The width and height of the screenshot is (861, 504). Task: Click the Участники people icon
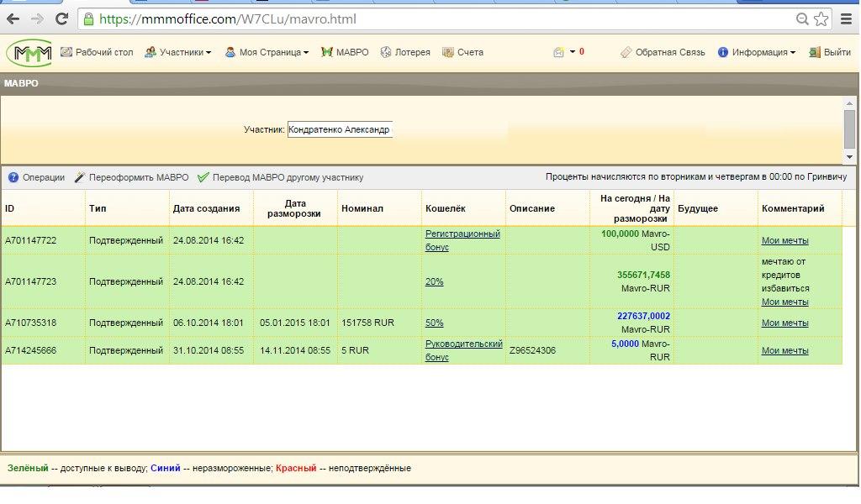150,52
